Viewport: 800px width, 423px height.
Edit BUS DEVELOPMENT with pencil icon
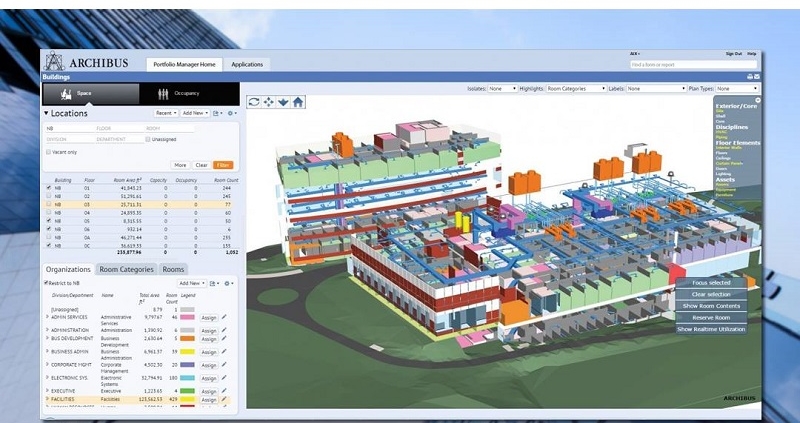(x=224, y=338)
